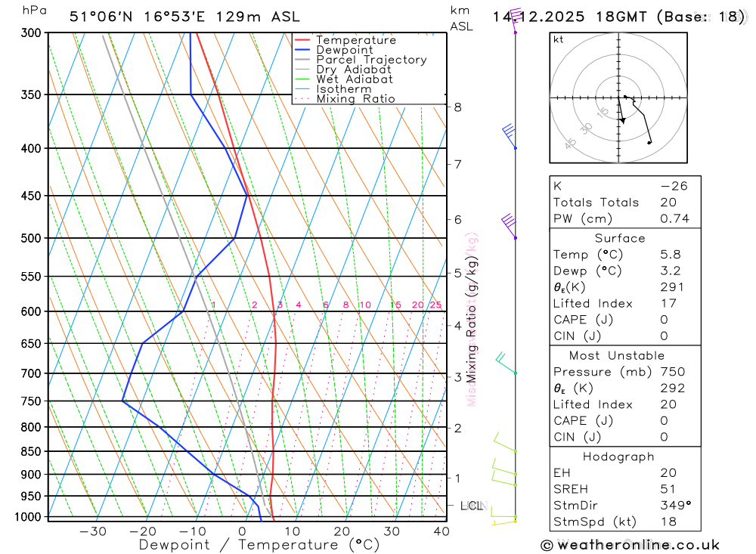
Task: Click the LCL level marker
Action: [471, 506]
